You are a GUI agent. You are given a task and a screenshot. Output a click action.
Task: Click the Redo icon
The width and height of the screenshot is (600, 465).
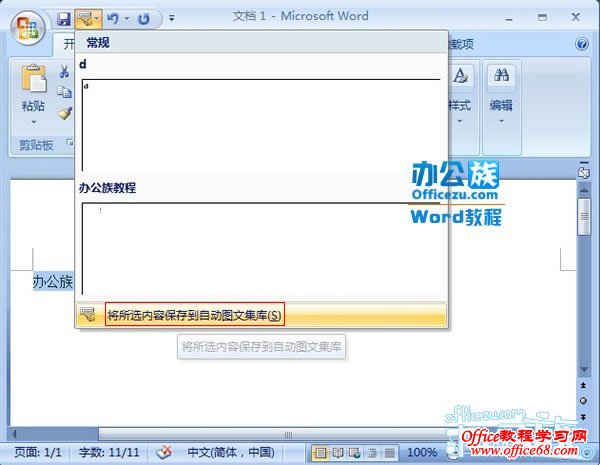(x=144, y=18)
